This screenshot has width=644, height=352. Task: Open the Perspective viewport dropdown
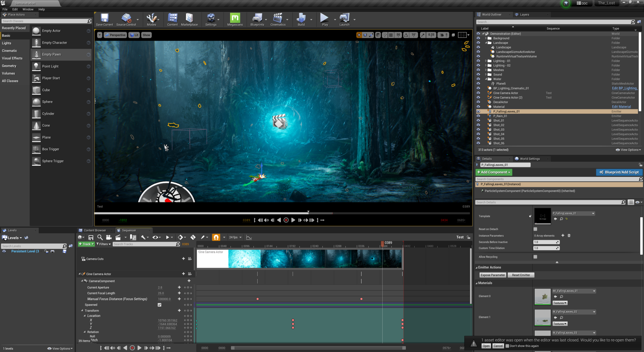click(x=115, y=35)
